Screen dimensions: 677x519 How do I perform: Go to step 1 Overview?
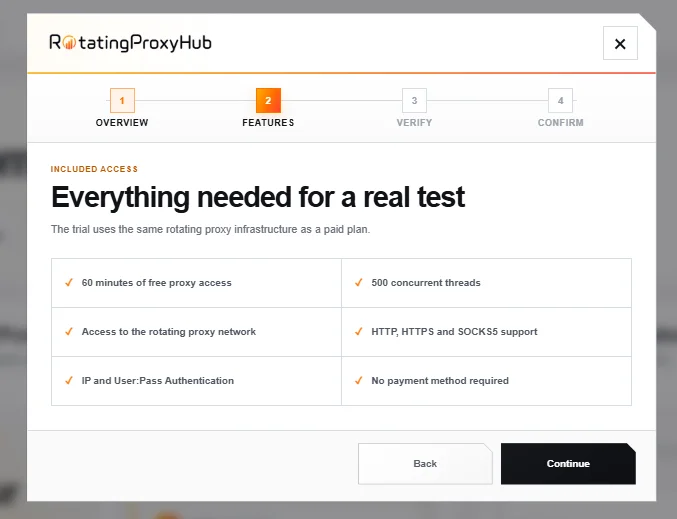[122, 101]
